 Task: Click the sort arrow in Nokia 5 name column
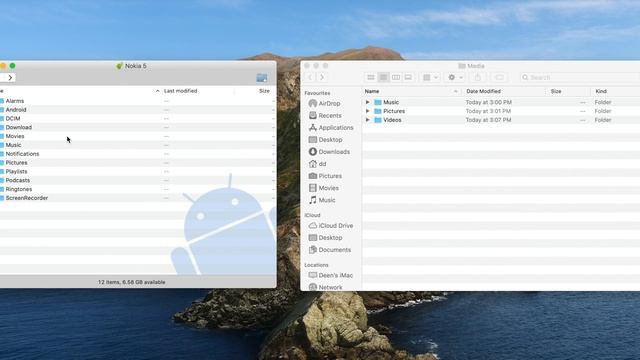coord(158,91)
